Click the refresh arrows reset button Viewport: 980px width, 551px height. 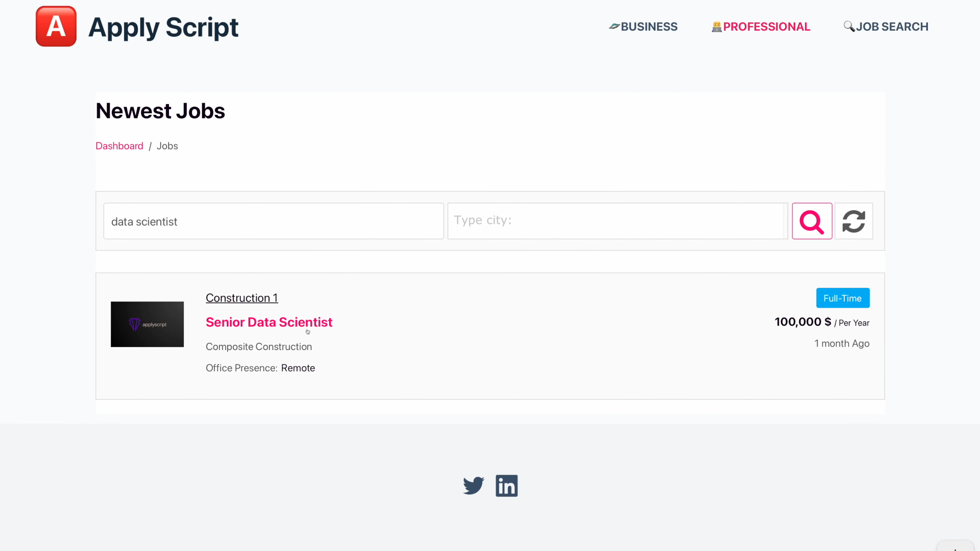click(x=853, y=221)
